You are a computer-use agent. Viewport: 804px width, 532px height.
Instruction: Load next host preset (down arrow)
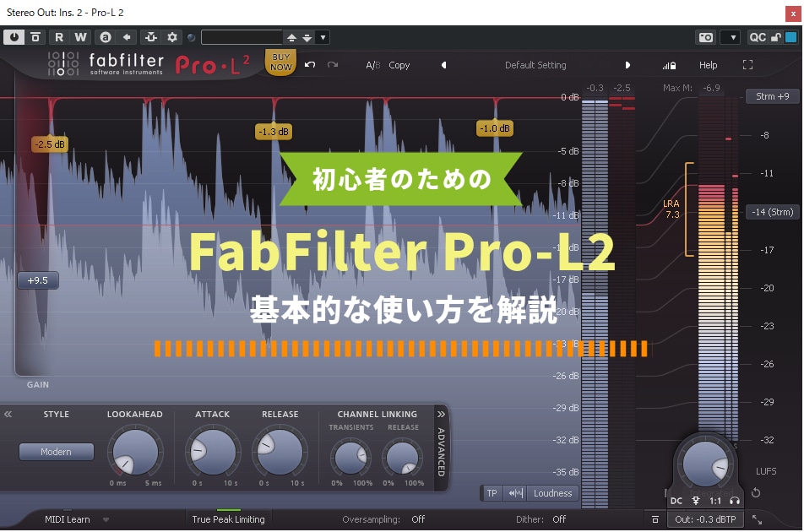(x=307, y=37)
